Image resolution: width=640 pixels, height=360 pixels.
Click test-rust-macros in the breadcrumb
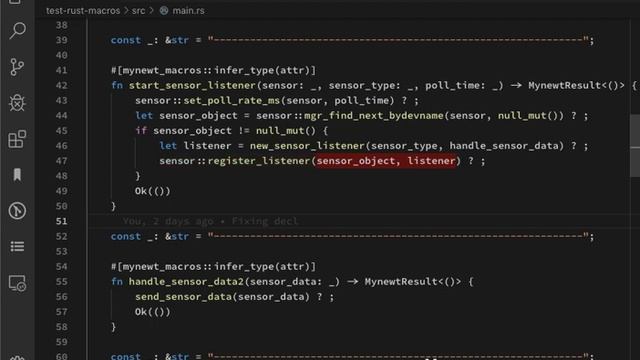pos(83,11)
